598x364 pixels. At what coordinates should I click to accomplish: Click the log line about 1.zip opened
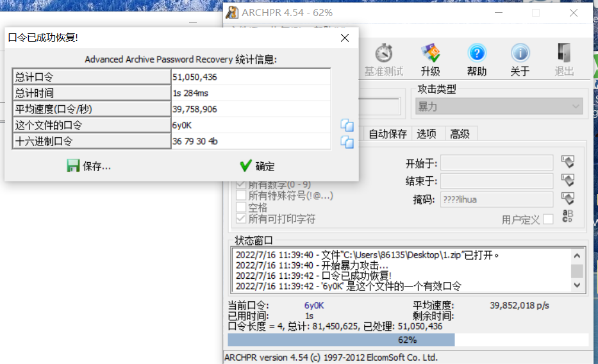click(x=367, y=255)
